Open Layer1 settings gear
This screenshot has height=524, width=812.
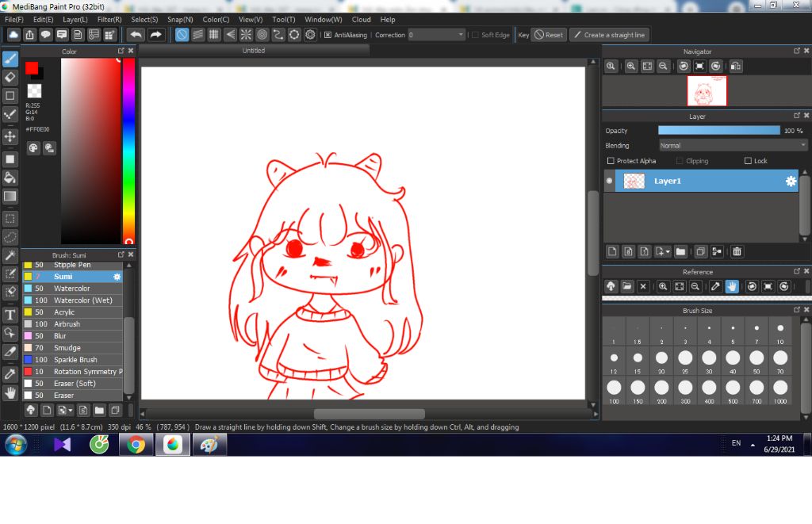coord(791,182)
